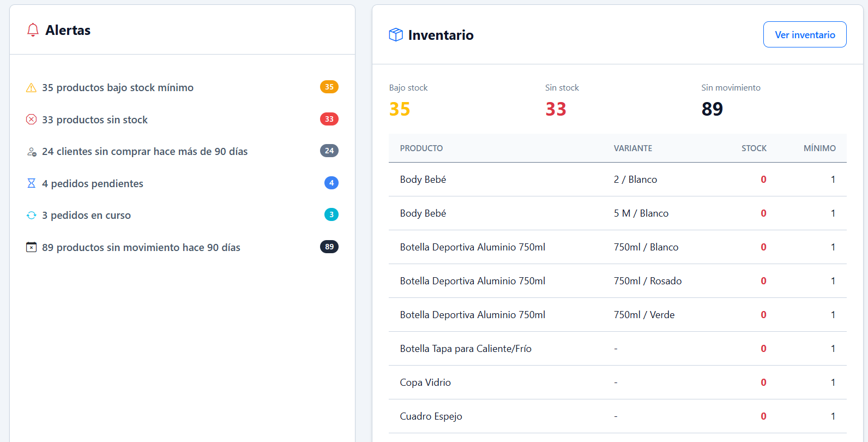Open the 33 productos sin stock alert

coord(182,120)
